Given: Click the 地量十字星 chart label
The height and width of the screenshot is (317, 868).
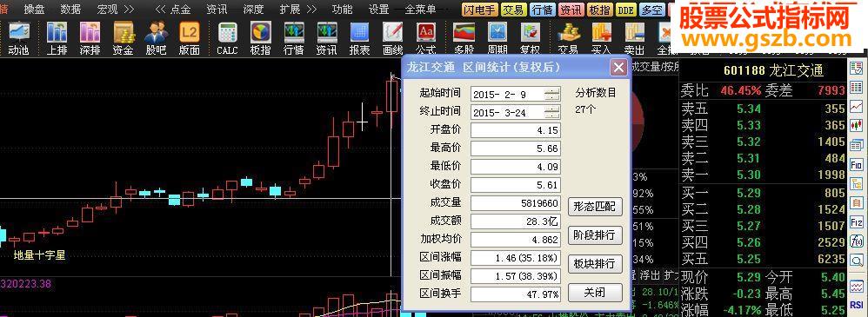Looking at the screenshot, I should click(39, 255).
